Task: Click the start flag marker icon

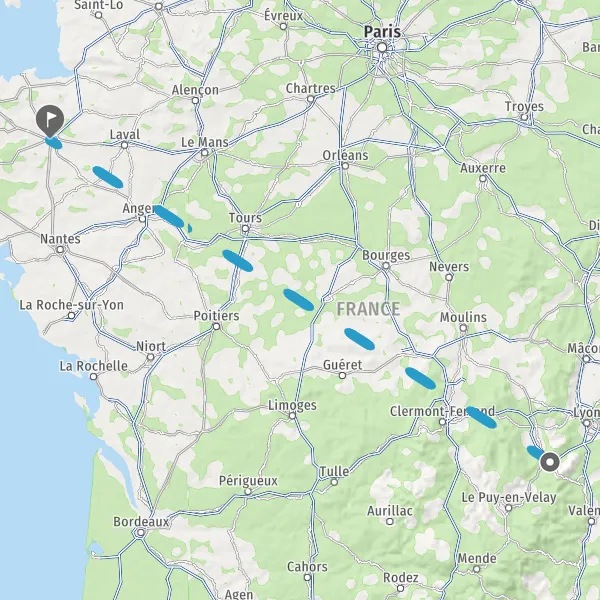Action: 50,121
